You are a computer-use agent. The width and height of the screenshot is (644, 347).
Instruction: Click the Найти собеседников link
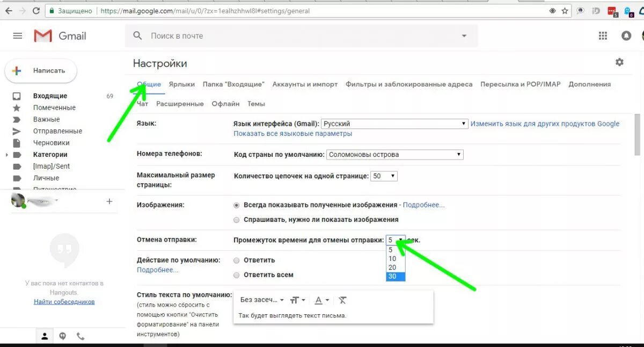tap(64, 302)
